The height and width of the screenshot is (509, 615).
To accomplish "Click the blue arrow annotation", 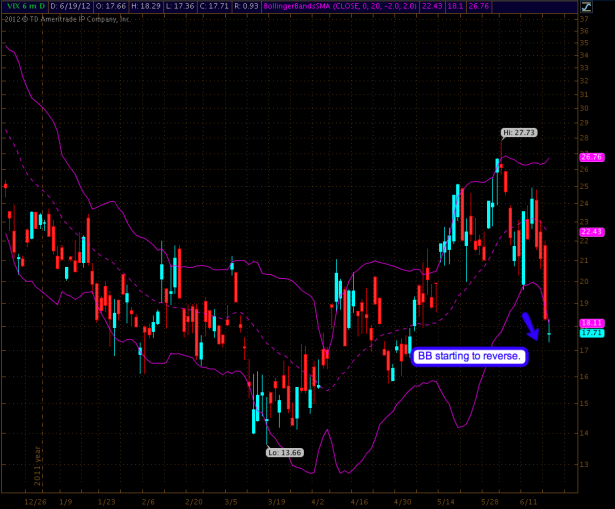I will pos(529,326).
